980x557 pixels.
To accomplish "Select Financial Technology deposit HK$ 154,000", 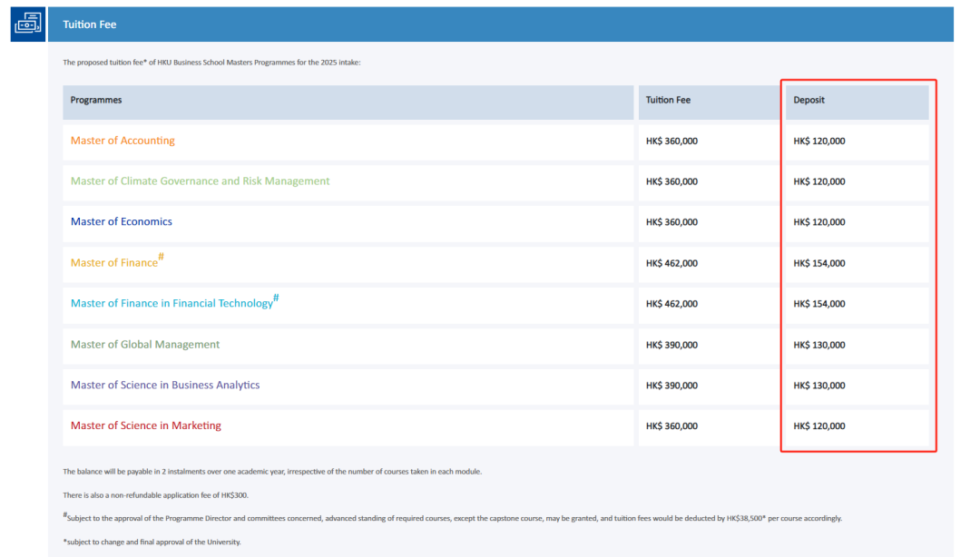I will click(819, 305).
